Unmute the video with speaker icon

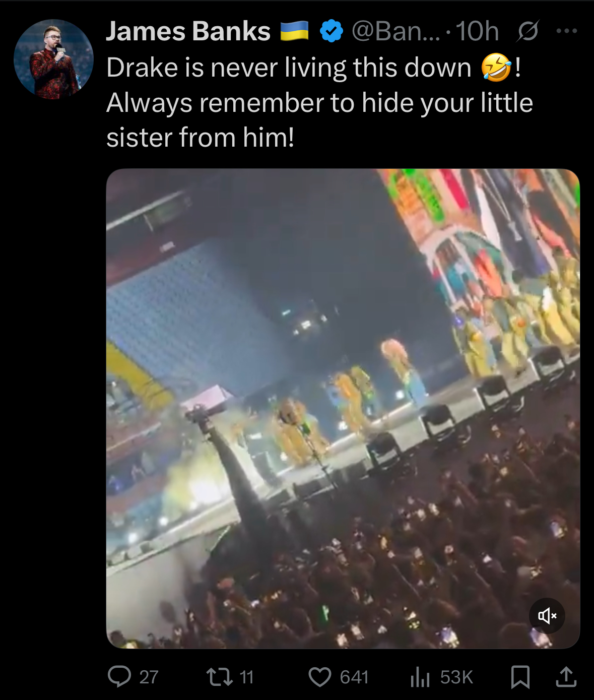tap(547, 616)
